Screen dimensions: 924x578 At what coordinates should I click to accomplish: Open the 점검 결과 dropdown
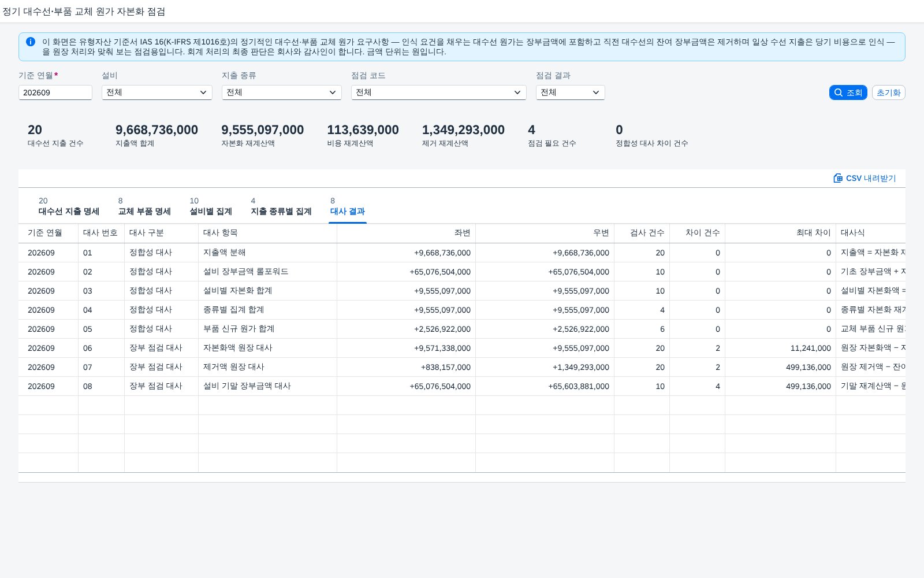point(571,92)
